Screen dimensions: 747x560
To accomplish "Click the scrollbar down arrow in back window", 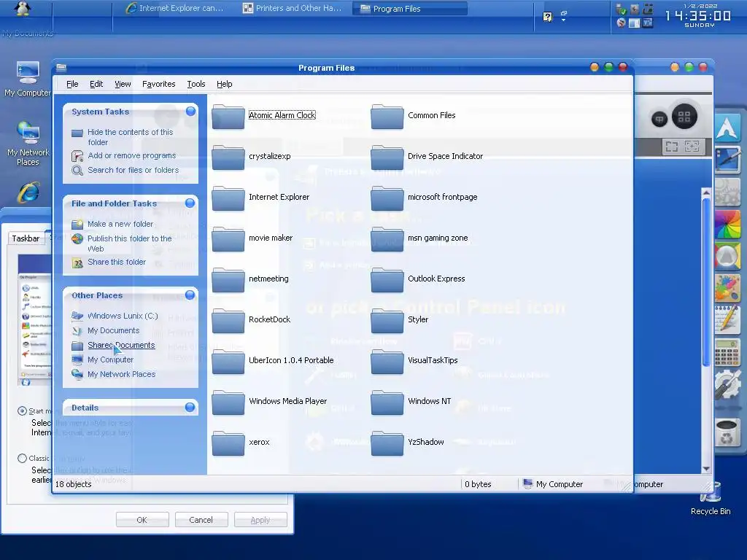I will 706,469.
